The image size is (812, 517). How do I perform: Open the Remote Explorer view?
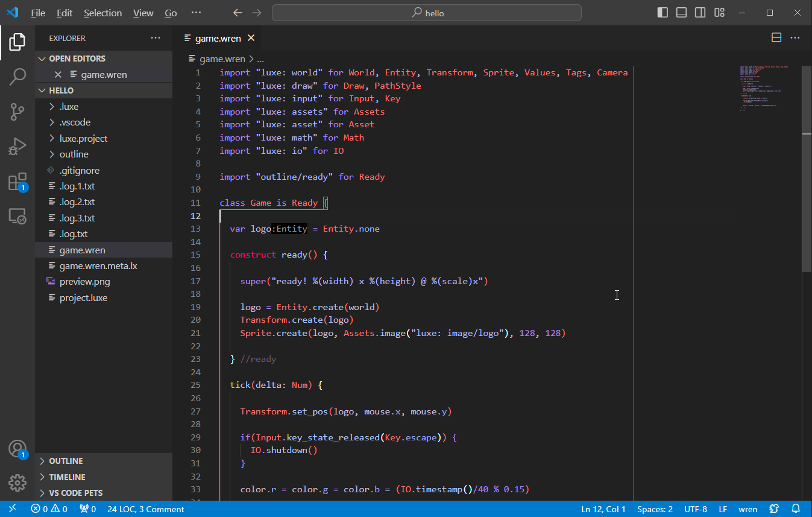click(x=17, y=216)
